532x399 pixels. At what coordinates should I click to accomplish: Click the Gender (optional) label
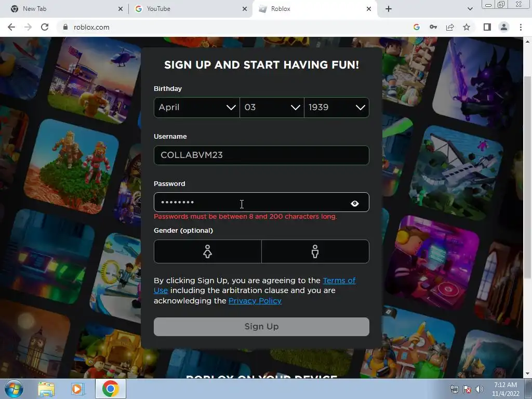coord(183,230)
